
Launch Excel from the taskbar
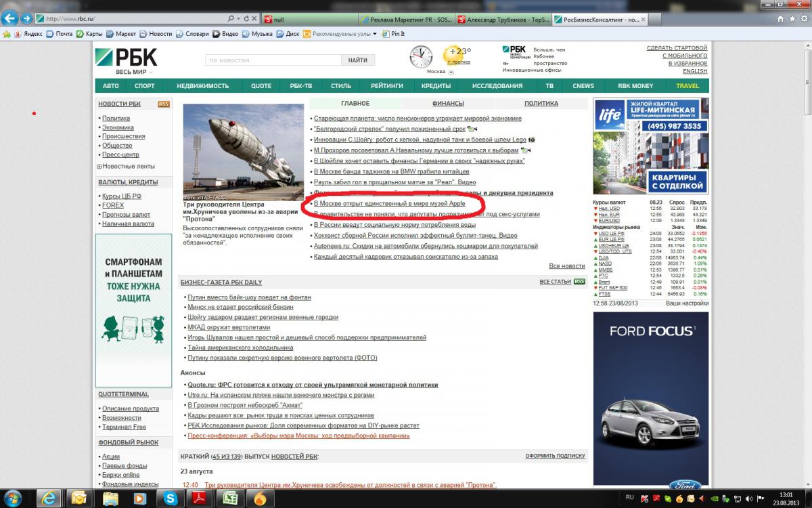[229, 499]
